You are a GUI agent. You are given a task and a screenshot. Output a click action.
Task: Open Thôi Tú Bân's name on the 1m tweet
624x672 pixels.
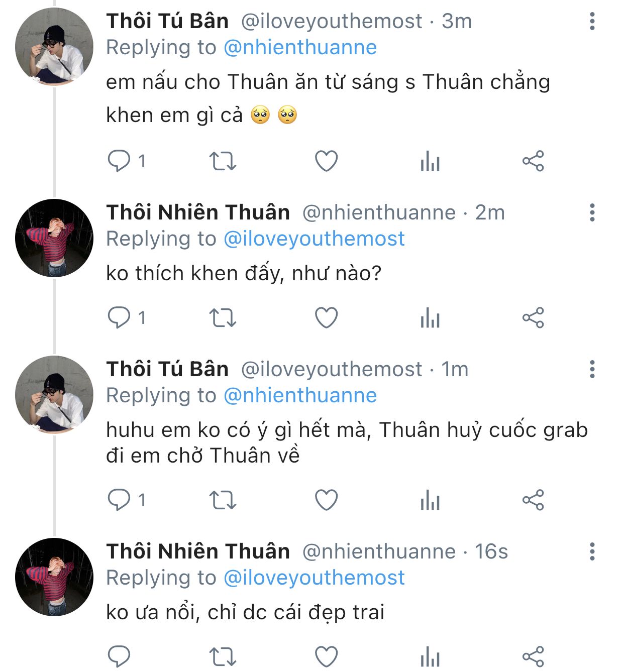167,369
